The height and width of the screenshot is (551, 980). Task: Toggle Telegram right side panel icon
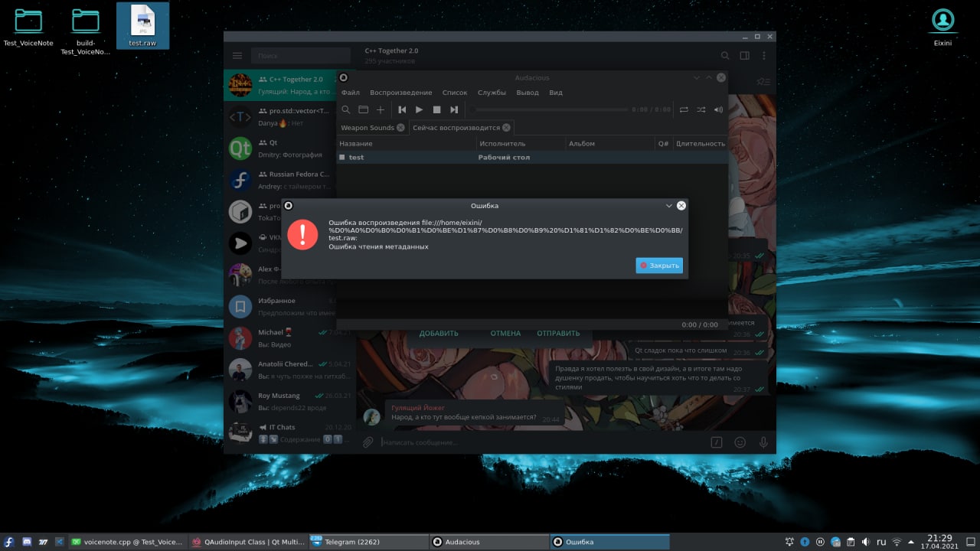tap(744, 56)
